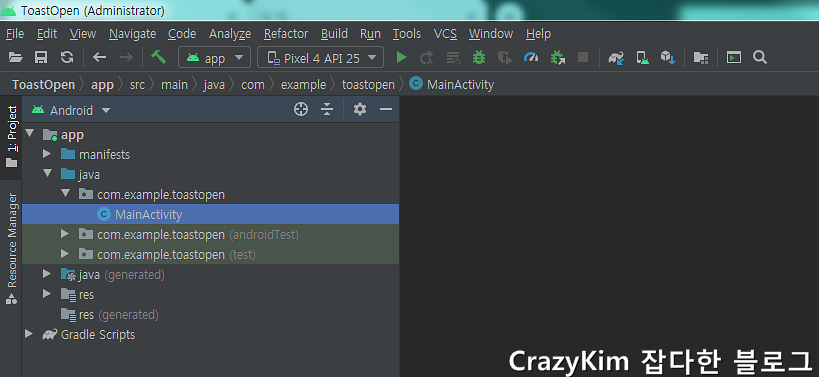Screen dimensions: 819x377
Task: Run app with coverage icon
Action: (x=505, y=57)
